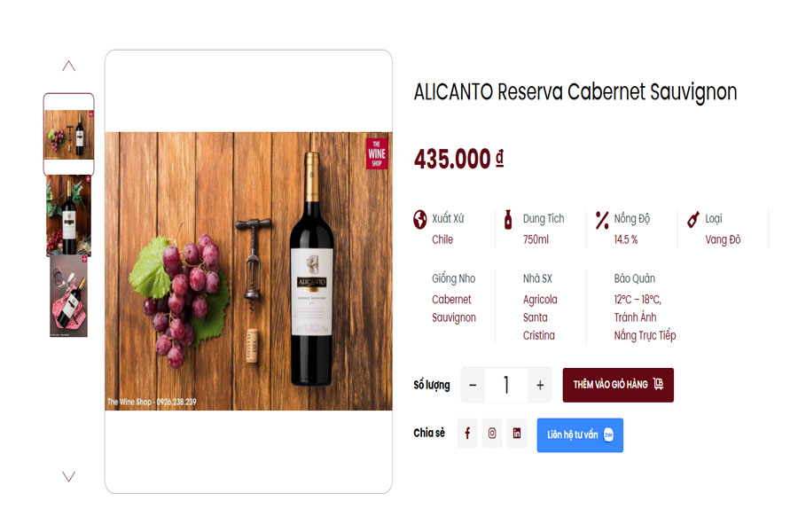Click the bottle icon beside Dung Tích
798x532 pixels.
click(x=508, y=219)
